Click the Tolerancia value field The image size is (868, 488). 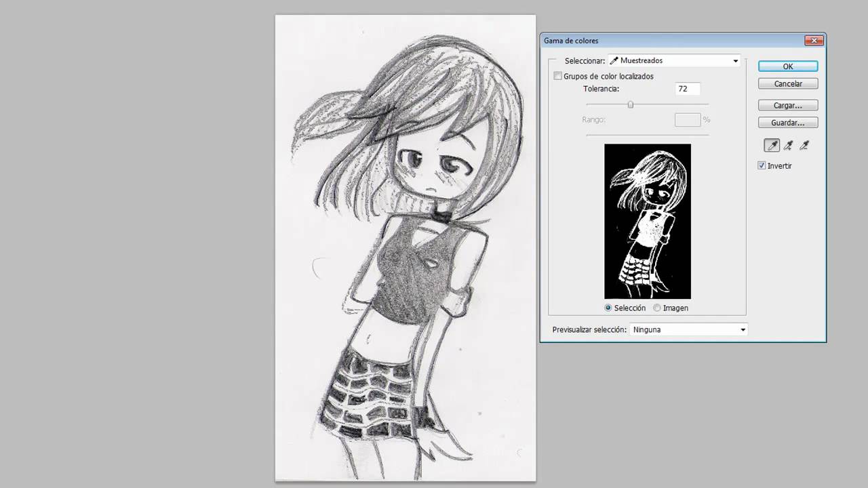688,89
